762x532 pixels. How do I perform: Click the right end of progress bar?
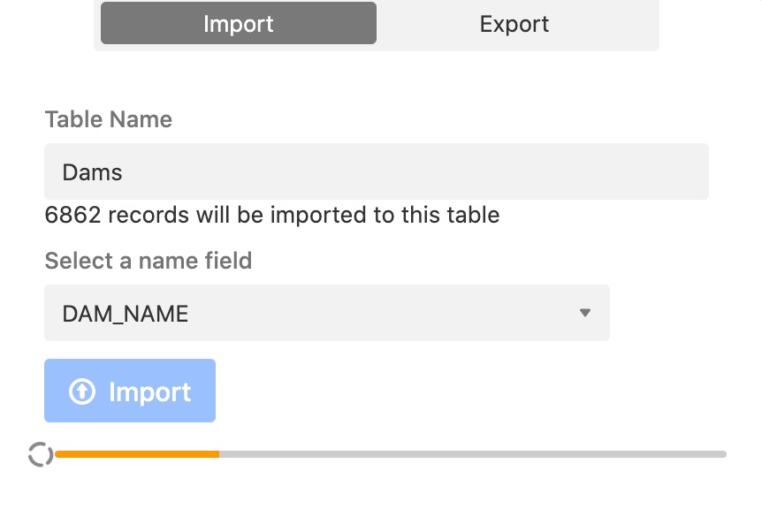click(x=722, y=454)
